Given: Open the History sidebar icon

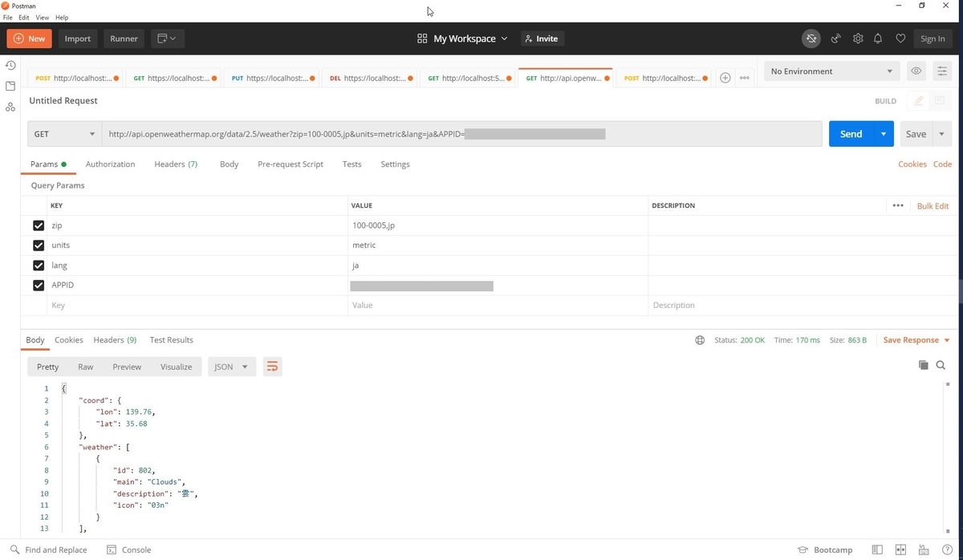Looking at the screenshot, I should [x=10, y=65].
